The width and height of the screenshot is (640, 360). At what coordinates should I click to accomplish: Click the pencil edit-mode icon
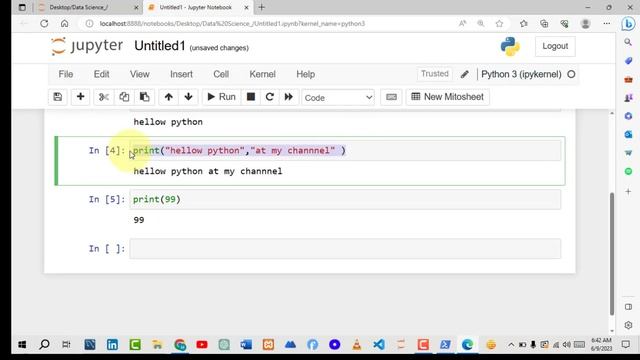pos(464,74)
